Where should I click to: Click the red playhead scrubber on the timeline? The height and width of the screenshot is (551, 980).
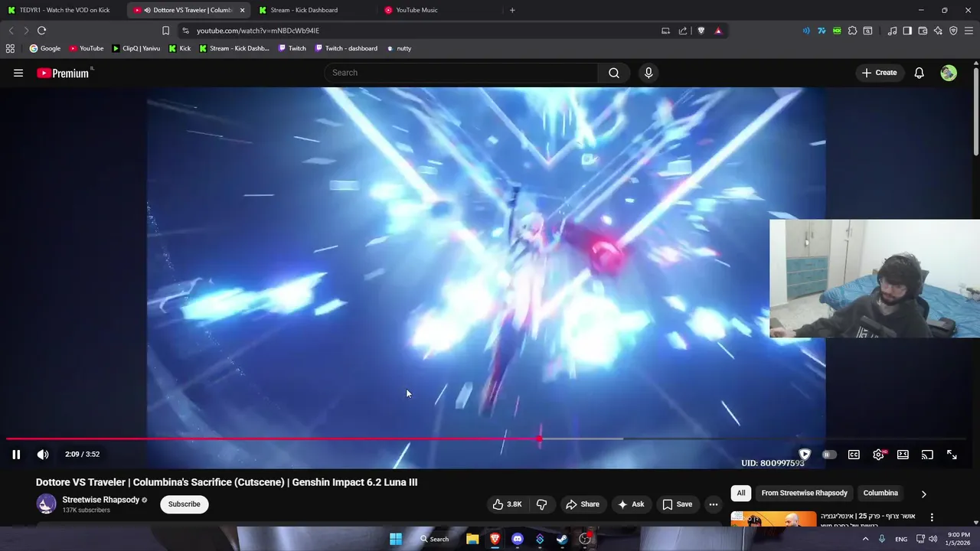tap(540, 439)
